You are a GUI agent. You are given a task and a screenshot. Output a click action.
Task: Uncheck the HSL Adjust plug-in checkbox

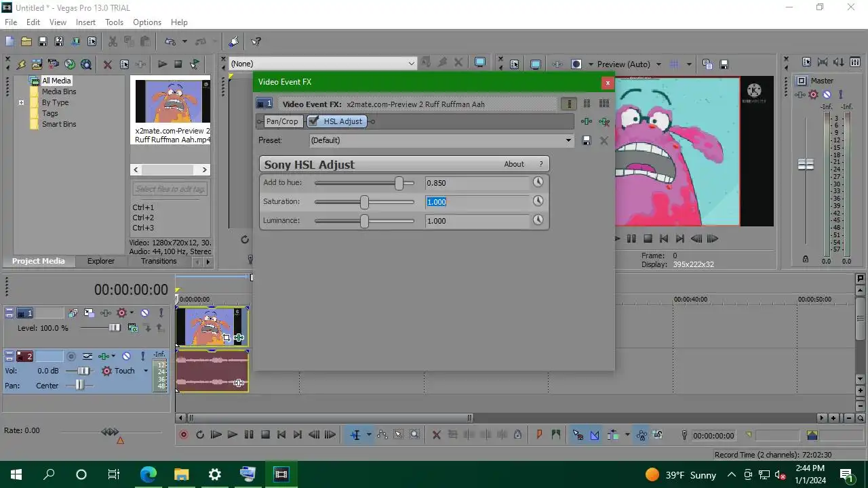313,121
